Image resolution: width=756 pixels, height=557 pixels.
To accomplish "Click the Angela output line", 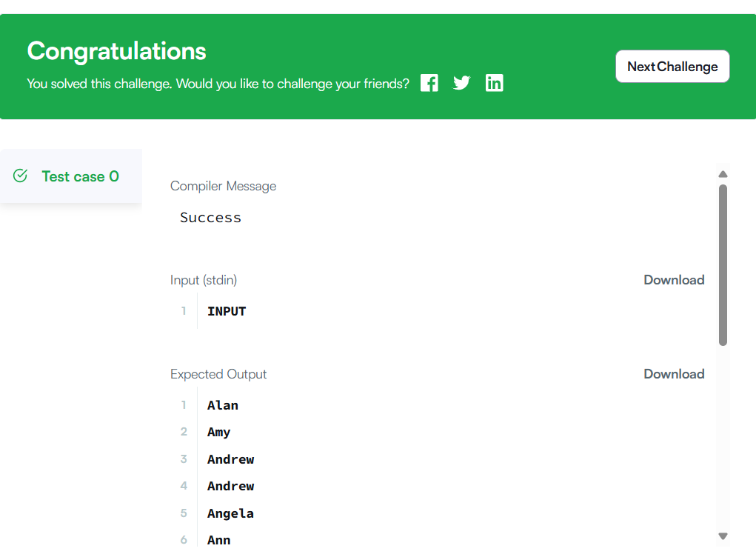I will click(x=231, y=513).
